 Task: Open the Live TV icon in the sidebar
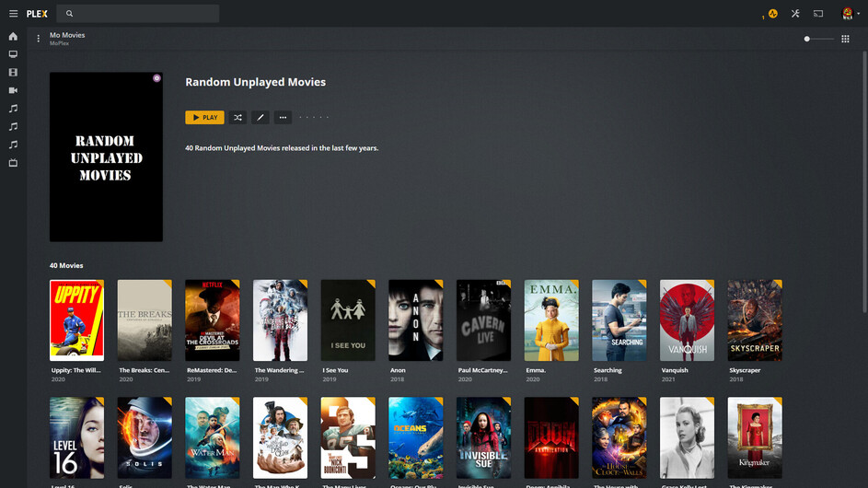coord(13,163)
